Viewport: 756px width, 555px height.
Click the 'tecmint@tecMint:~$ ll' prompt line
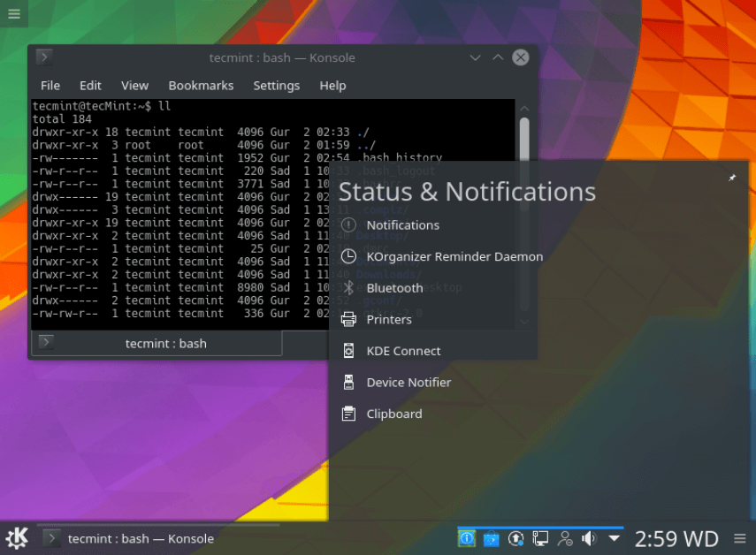point(102,106)
